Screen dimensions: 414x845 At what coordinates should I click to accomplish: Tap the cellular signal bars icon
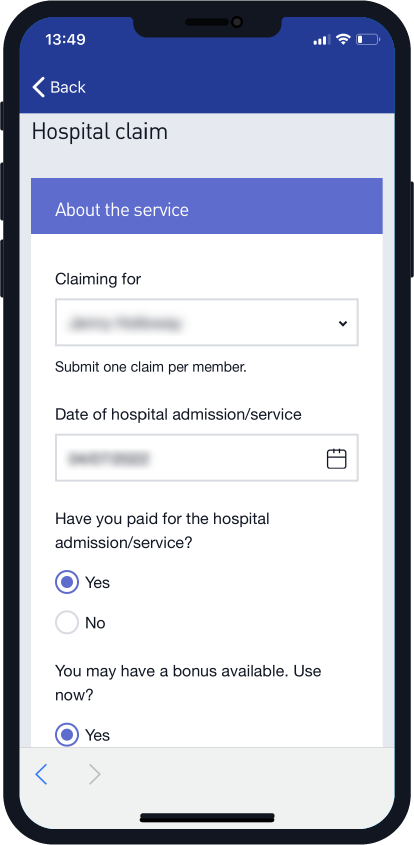tap(321, 40)
